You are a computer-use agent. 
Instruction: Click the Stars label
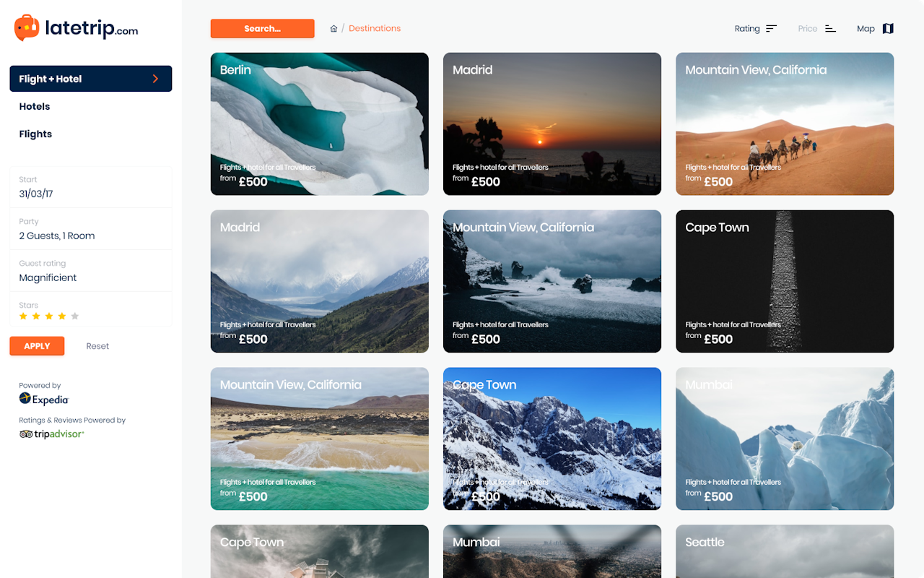(29, 306)
